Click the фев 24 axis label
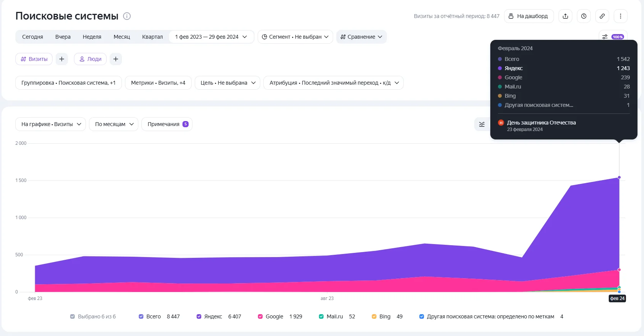Image resolution: width=644 pixels, height=336 pixels. [x=618, y=298]
